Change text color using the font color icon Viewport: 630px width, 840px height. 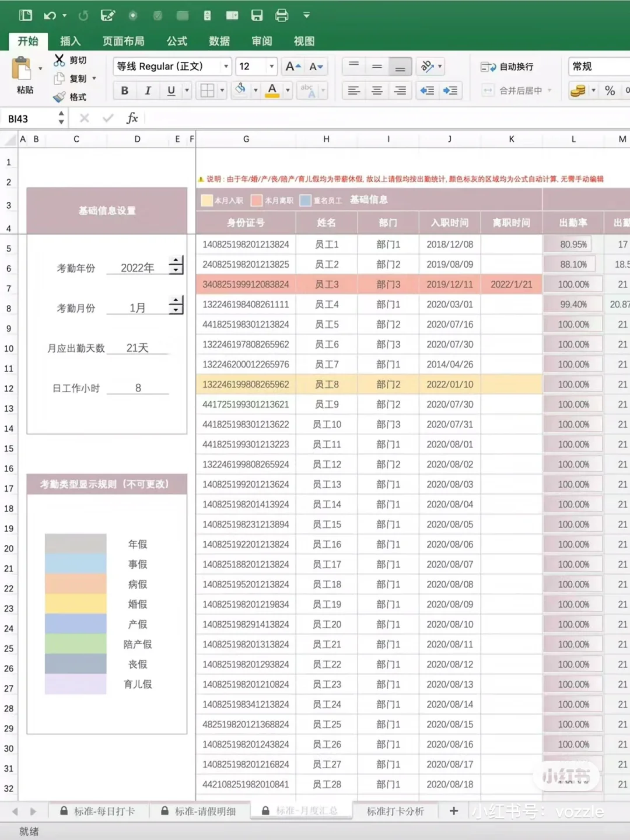pyautogui.click(x=272, y=88)
